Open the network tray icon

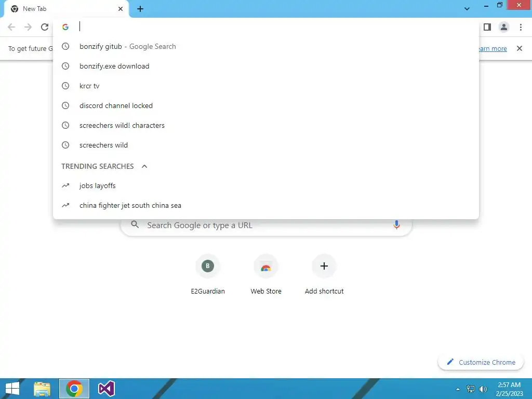click(x=471, y=389)
